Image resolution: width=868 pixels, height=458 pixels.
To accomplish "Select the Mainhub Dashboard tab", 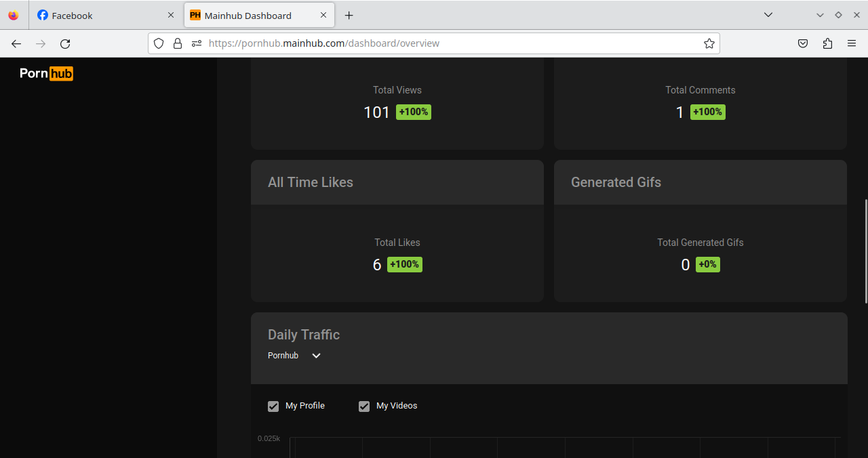I will [251, 15].
